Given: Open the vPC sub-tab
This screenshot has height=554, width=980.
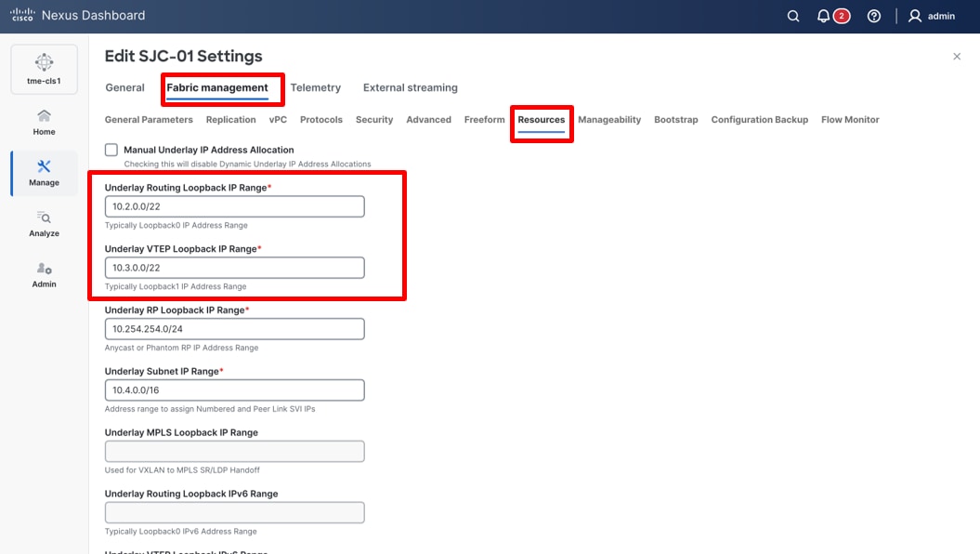Looking at the screenshot, I should (x=278, y=119).
